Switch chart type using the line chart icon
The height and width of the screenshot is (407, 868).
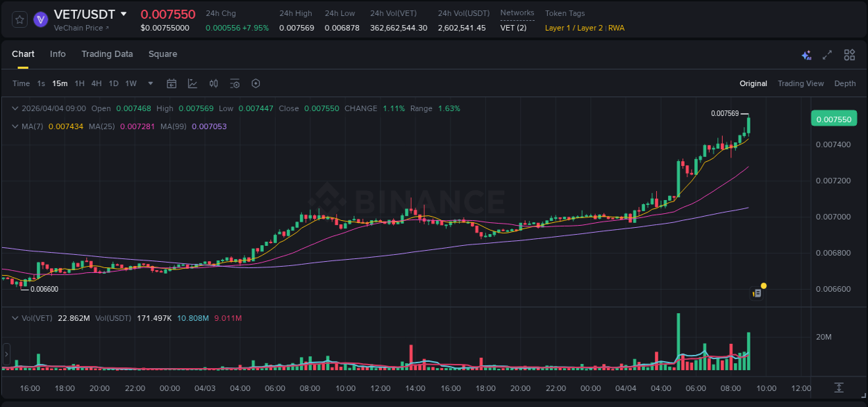point(192,83)
